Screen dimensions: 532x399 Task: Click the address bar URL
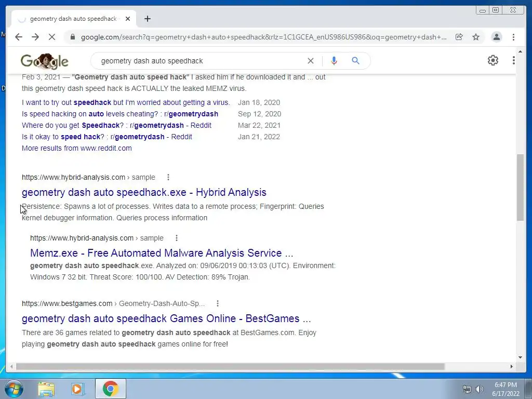click(263, 37)
